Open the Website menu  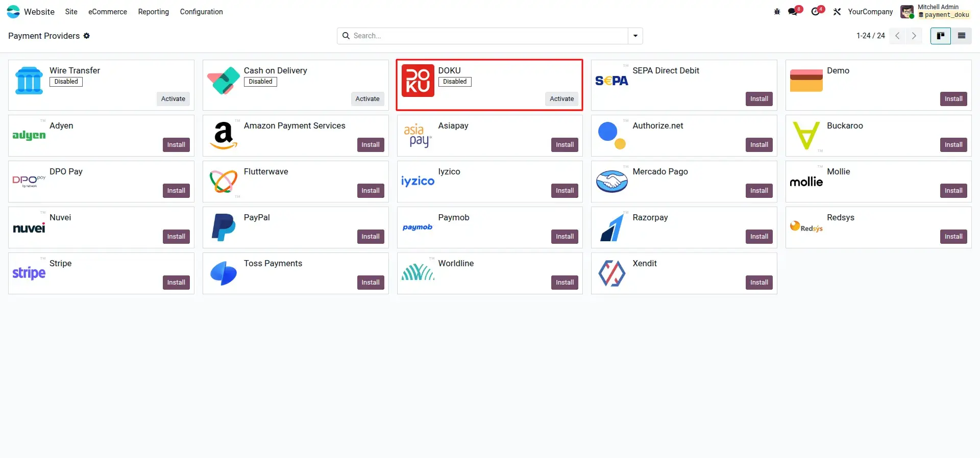point(39,12)
